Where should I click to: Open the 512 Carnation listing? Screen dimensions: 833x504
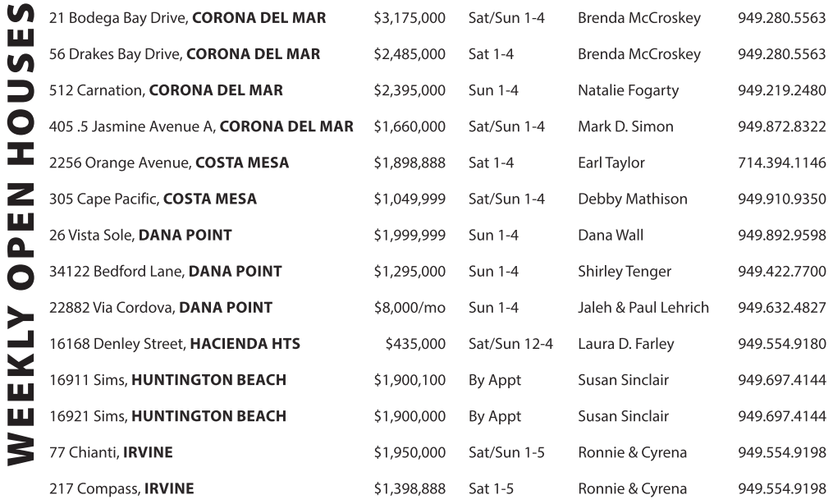tap(166, 90)
